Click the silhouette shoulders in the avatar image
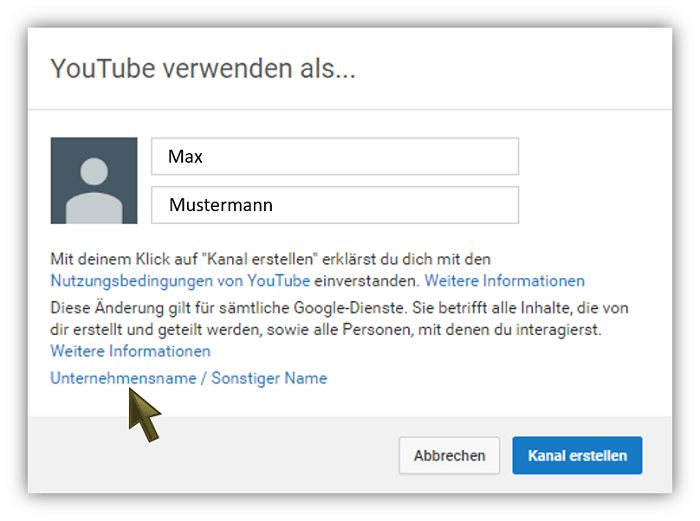Viewport: 700px width, 521px height. [x=93, y=207]
